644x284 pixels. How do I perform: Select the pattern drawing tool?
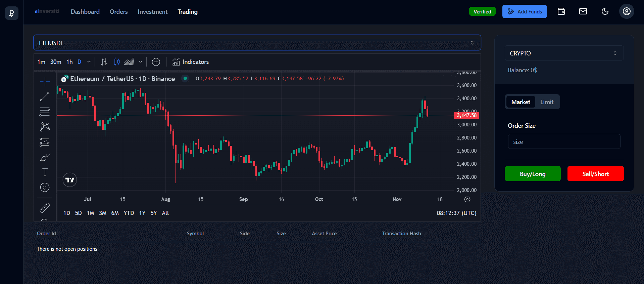pyautogui.click(x=45, y=127)
